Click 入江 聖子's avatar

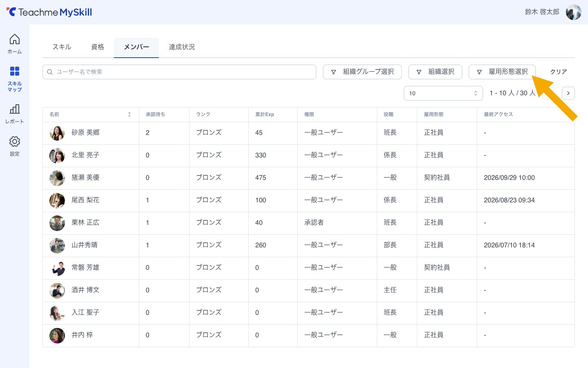pyautogui.click(x=57, y=313)
